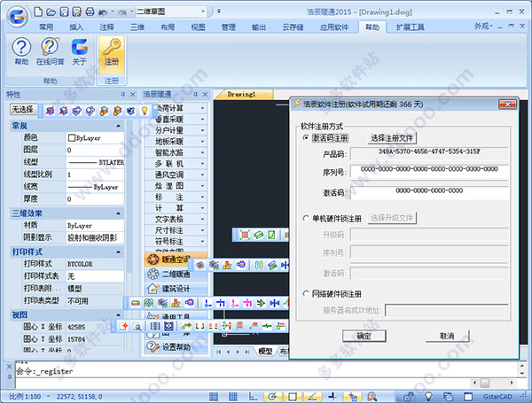Toggle grid display in status bar

[232, 396]
